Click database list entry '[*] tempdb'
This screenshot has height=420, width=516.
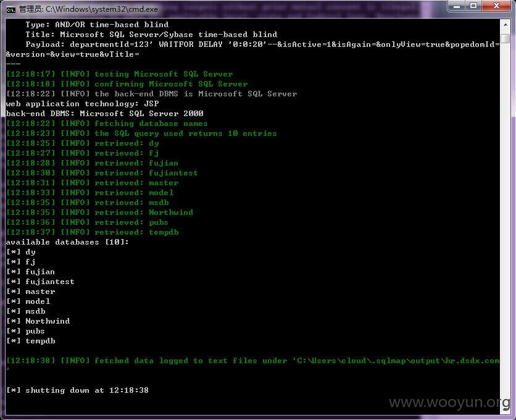(31, 341)
